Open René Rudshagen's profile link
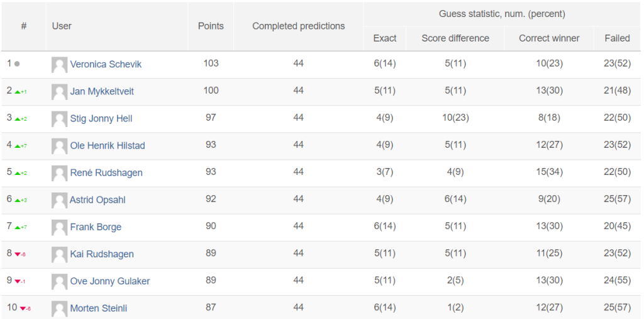Viewport: 644px width, 319px height. (x=106, y=173)
